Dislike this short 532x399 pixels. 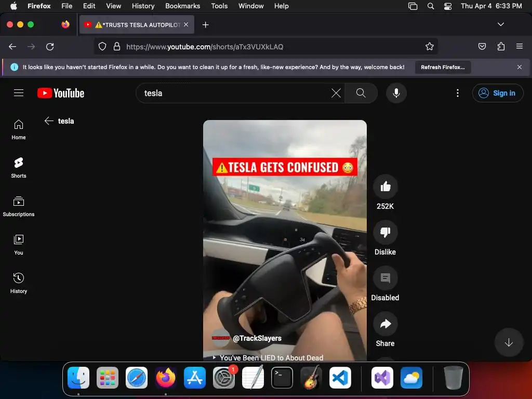[385, 232]
